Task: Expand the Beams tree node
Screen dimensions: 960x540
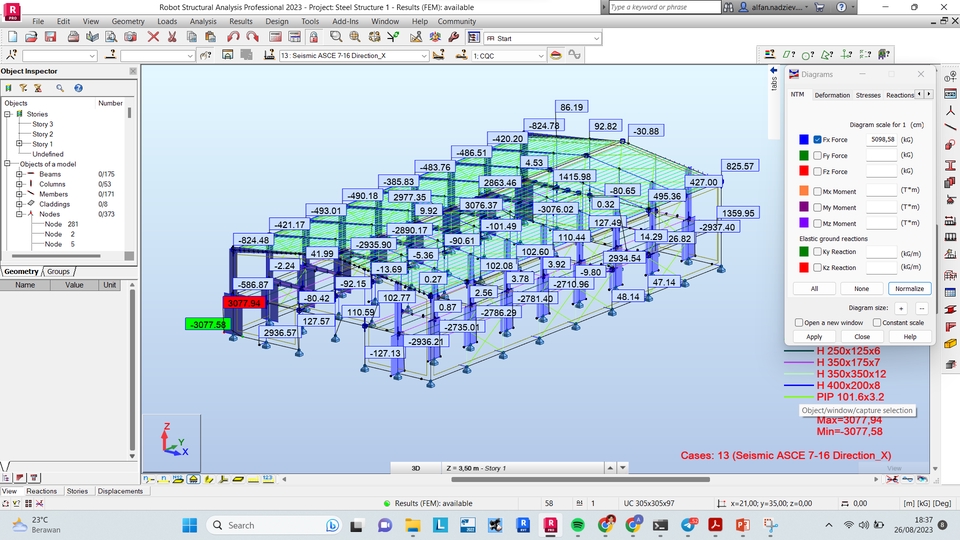Action: click(x=18, y=174)
